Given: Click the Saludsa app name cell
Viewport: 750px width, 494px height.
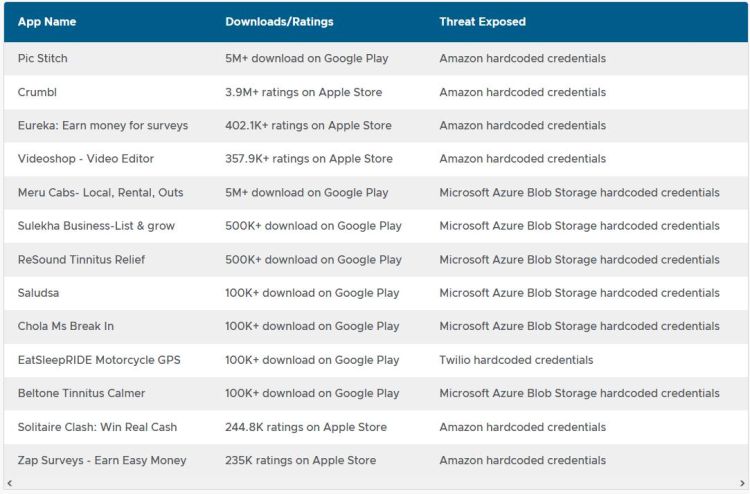Looking at the screenshot, I should click(38, 293).
